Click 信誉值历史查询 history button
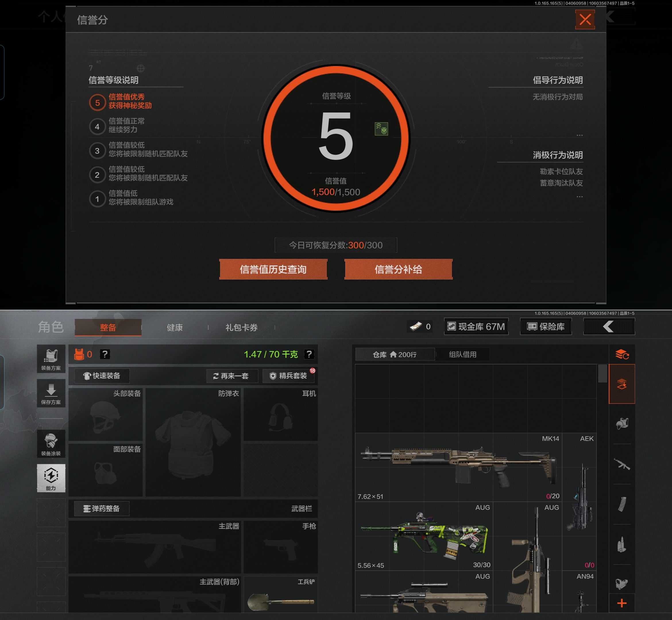 (273, 270)
